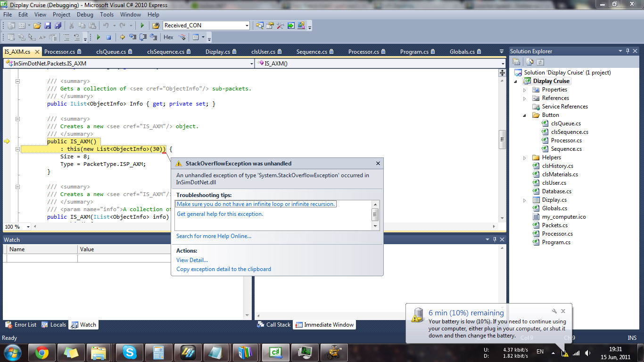
Task: Click the Open File toolbar icon
Action: pyautogui.click(x=37, y=25)
